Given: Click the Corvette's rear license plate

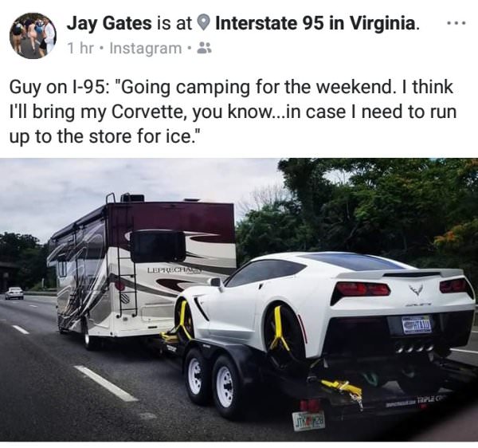Looking at the screenshot, I should (x=417, y=325).
